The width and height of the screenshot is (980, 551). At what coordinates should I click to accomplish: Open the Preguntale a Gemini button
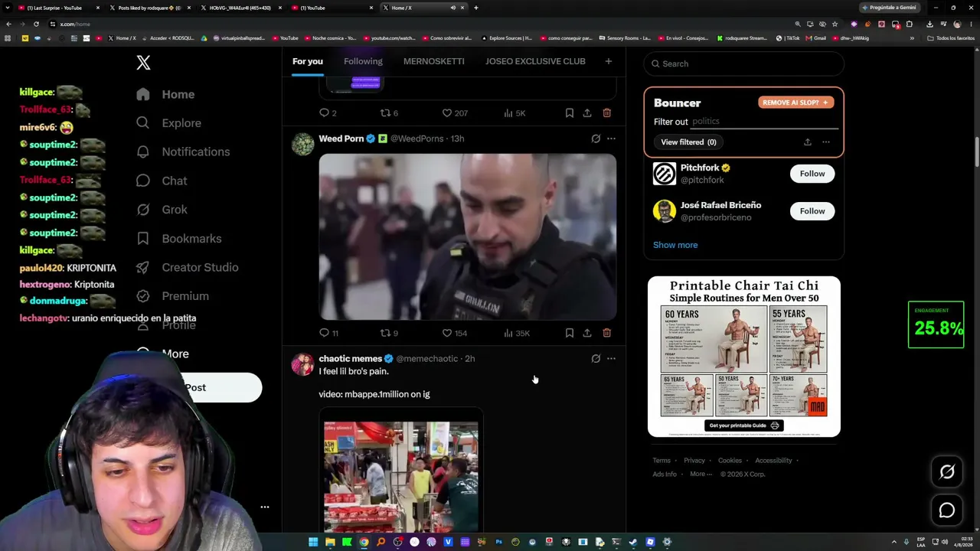(889, 8)
